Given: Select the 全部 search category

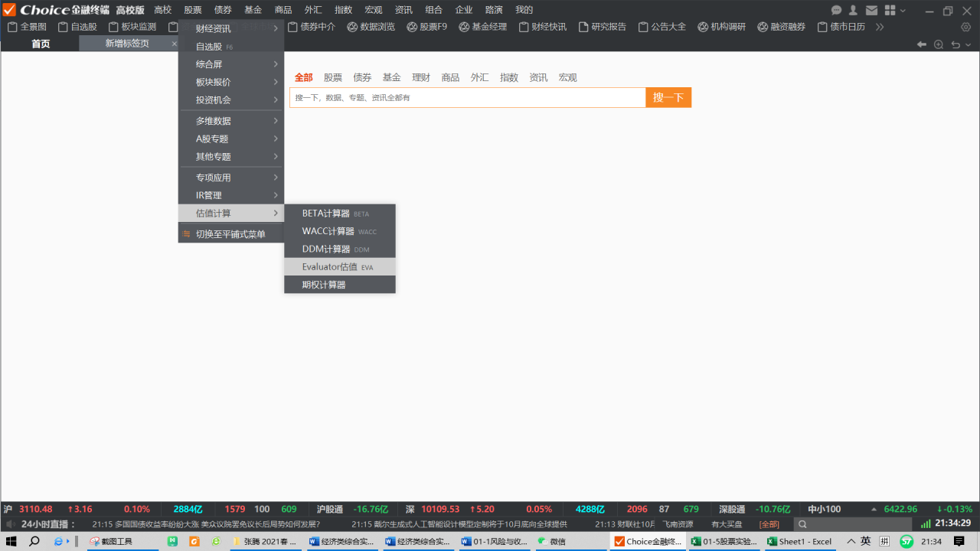Looking at the screenshot, I should pyautogui.click(x=304, y=77).
